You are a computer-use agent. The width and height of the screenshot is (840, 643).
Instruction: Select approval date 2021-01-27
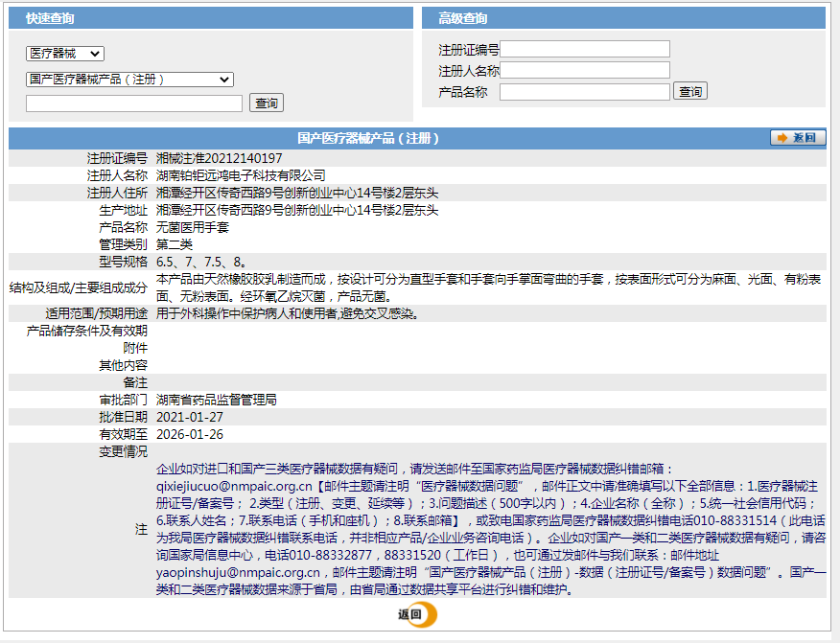point(190,417)
